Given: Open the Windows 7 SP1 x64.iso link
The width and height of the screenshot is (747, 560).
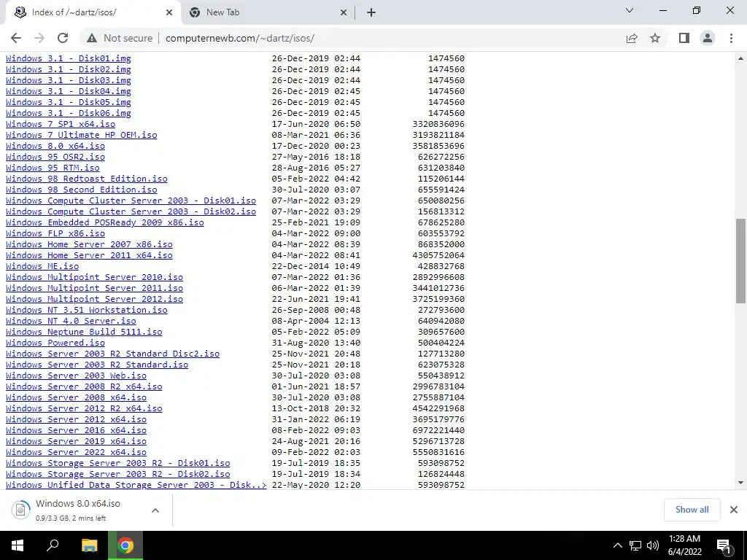Looking at the screenshot, I should 61,124.
